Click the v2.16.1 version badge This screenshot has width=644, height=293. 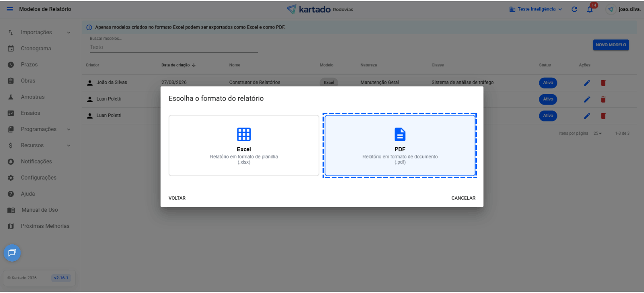pyautogui.click(x=61, y=278)
